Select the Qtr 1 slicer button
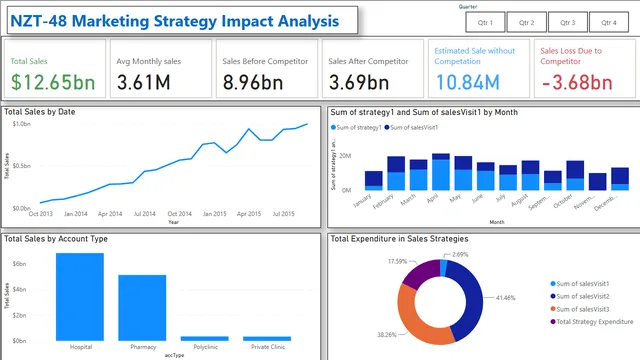Screen dimensions: 640x360 [x=485, y=22]
